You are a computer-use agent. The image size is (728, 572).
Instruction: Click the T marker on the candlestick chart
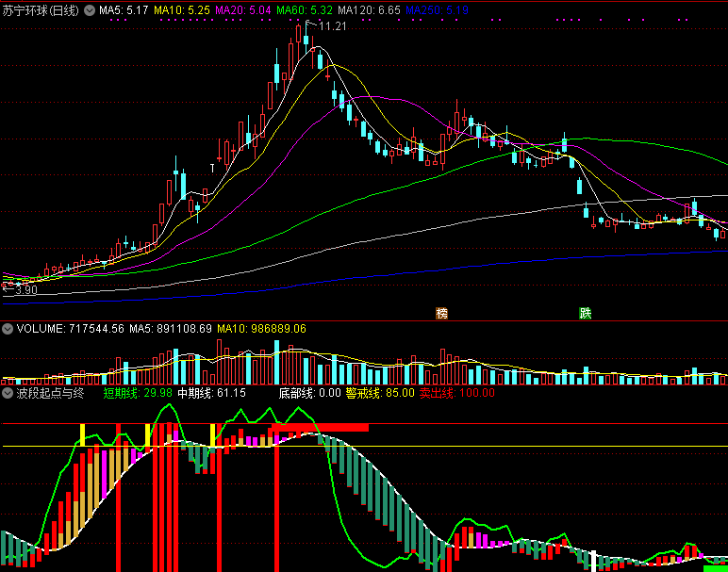(212, 168)
